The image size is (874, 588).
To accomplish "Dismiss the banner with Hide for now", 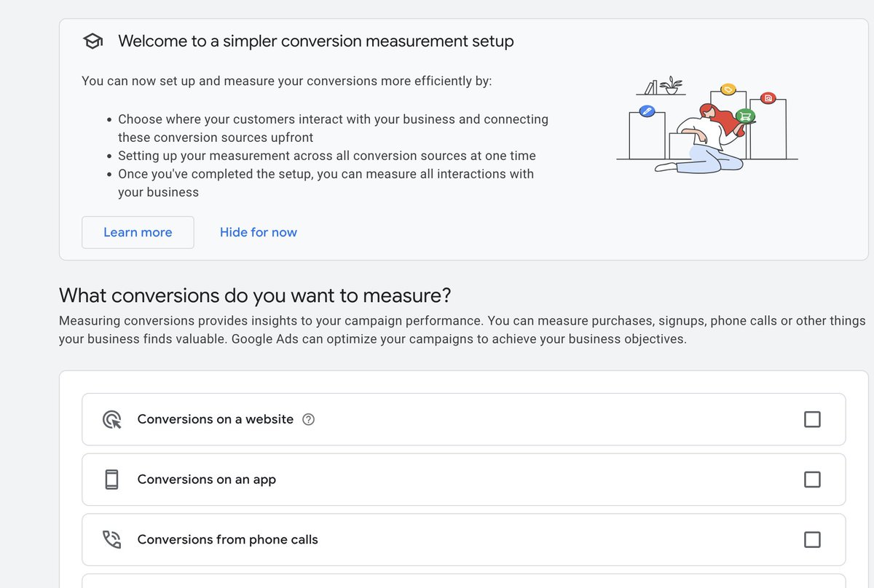I will (x=258, y=232).
